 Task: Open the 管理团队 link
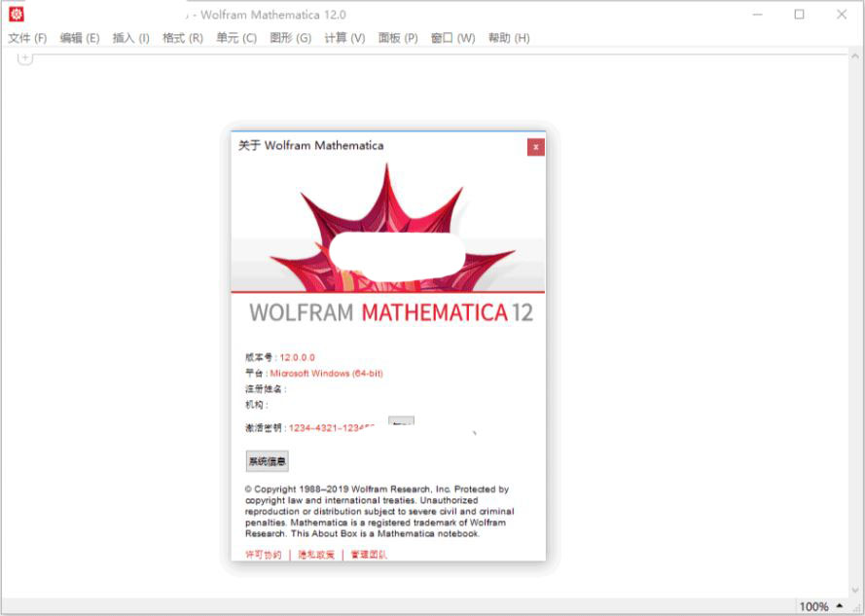pos(369,555)
